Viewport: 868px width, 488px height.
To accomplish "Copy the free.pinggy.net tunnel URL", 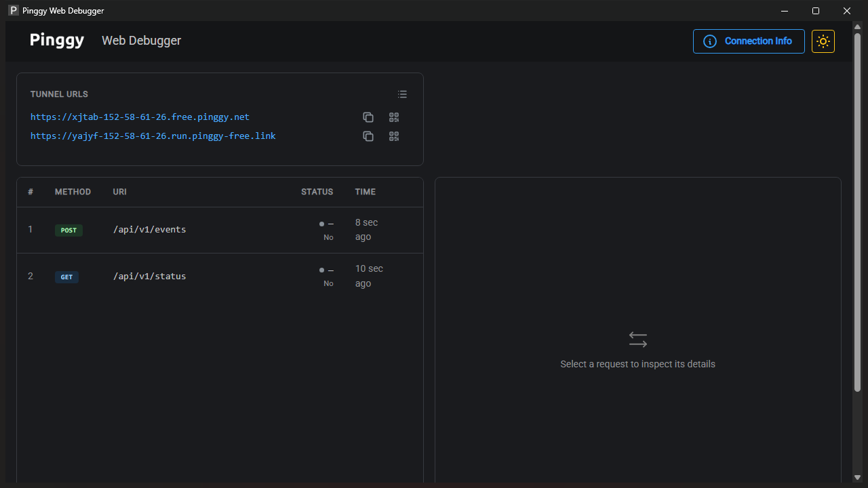I will 368,117.
